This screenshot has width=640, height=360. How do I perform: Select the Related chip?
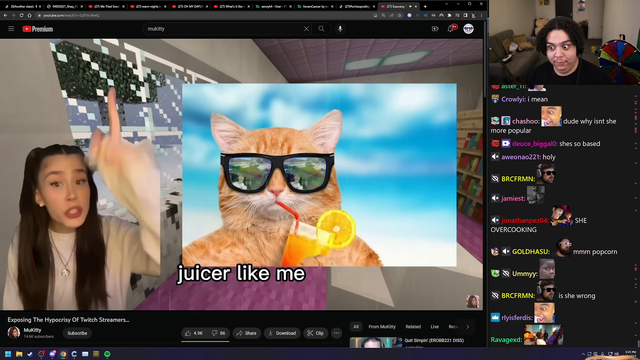tap(413, 327)
